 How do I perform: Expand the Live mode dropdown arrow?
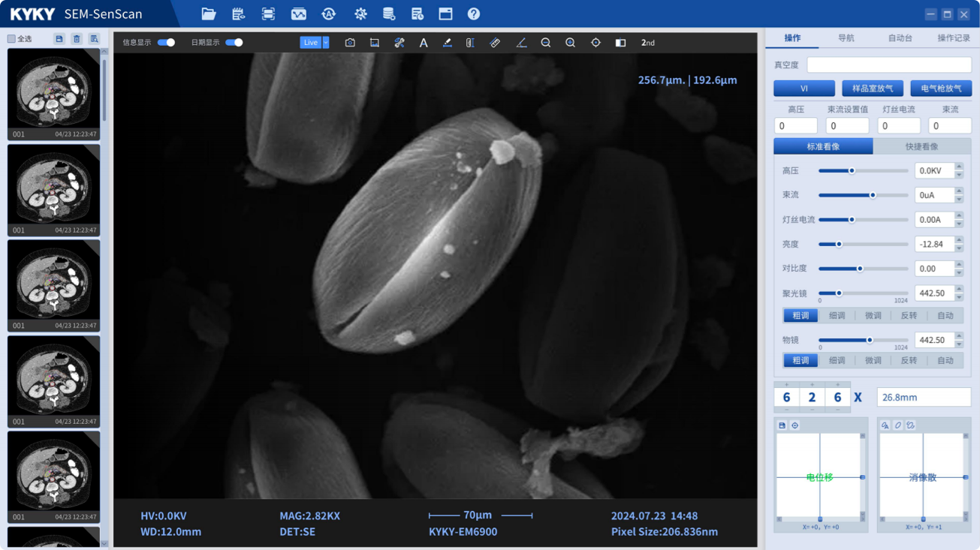tap(326, 43)
